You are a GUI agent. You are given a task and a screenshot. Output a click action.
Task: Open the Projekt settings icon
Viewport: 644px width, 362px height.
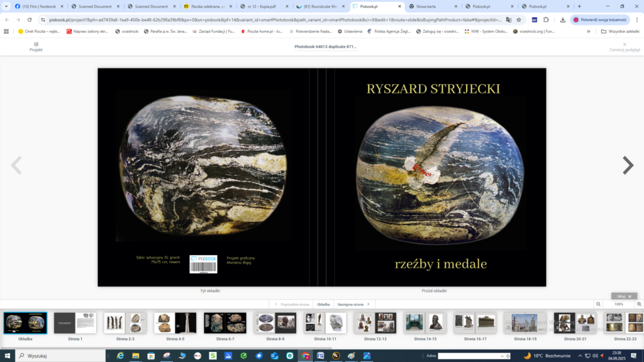[36, 46]
